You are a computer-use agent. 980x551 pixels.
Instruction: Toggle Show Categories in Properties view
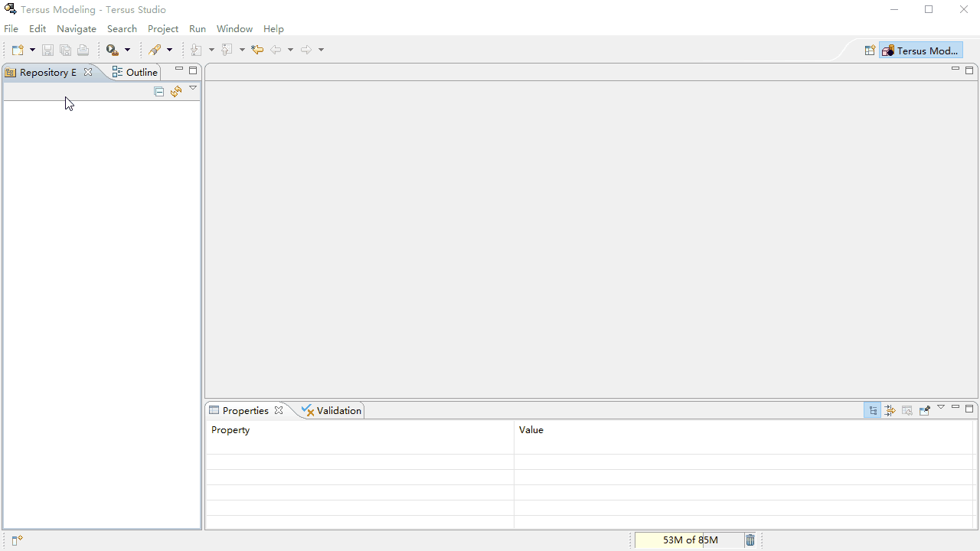click(x=873, y=410)
